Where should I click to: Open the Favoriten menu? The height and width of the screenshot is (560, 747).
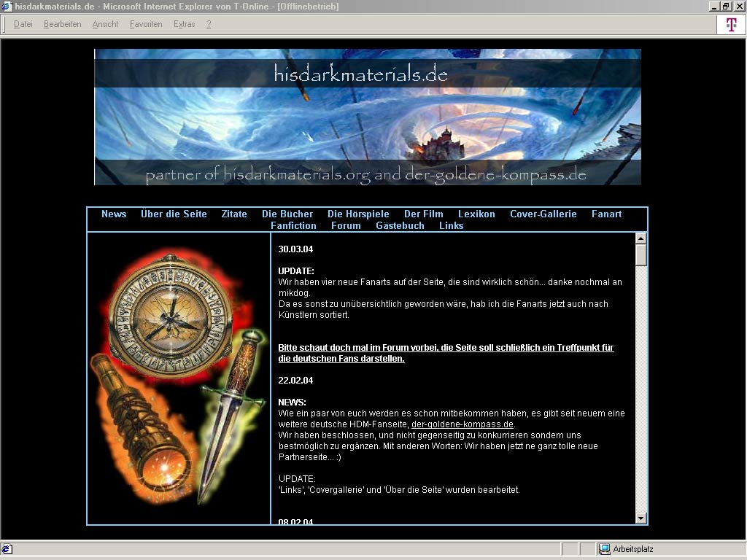(146, 24)
